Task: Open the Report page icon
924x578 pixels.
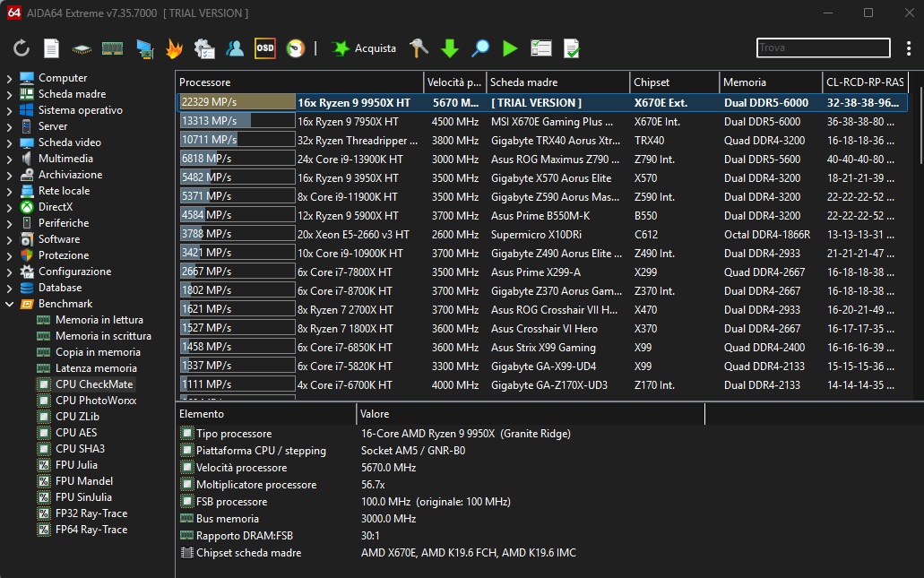Action: (x=51, y=48)
